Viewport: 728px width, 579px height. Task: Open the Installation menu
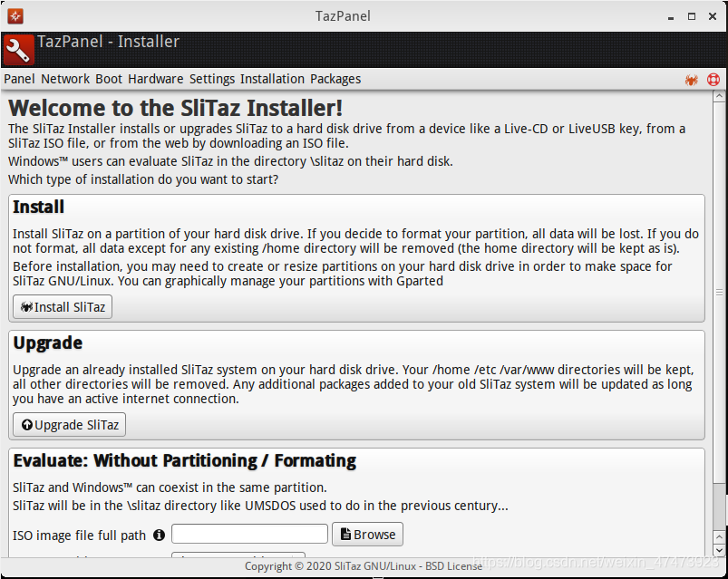pyautogui.click(x=272, y=79)
